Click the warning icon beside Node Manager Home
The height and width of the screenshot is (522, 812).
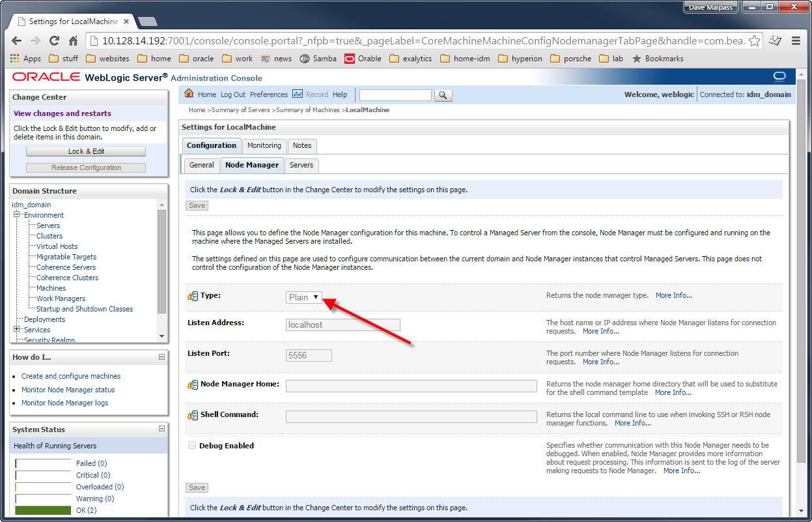pos(192,385)
